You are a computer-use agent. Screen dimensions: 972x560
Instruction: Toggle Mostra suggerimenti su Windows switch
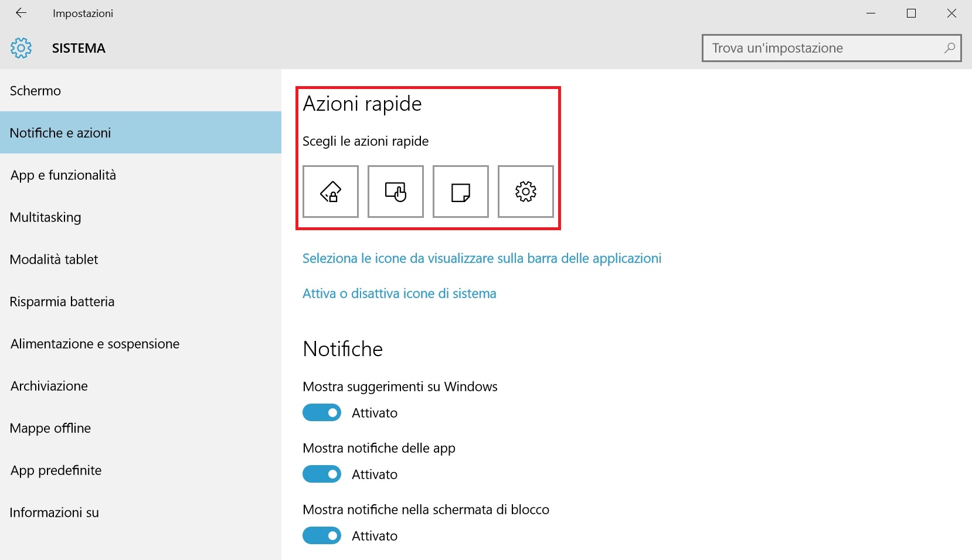click(322, 412)
